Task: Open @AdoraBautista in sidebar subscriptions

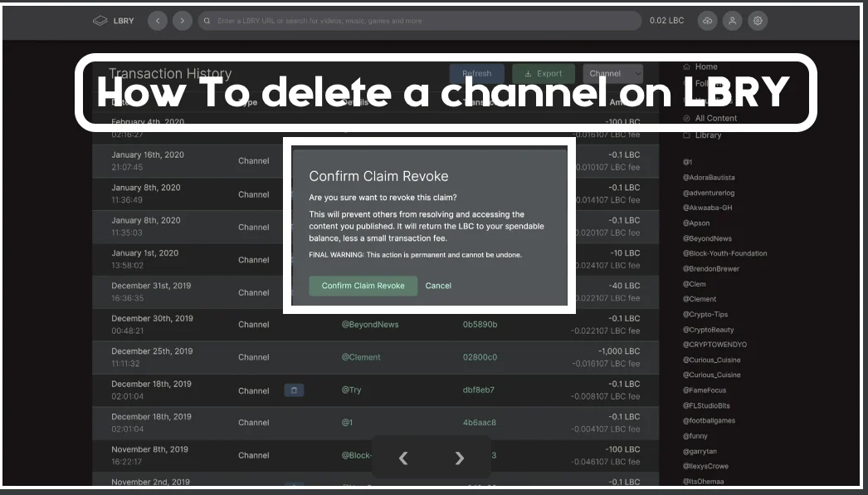Action: click(x=709, y=178)
